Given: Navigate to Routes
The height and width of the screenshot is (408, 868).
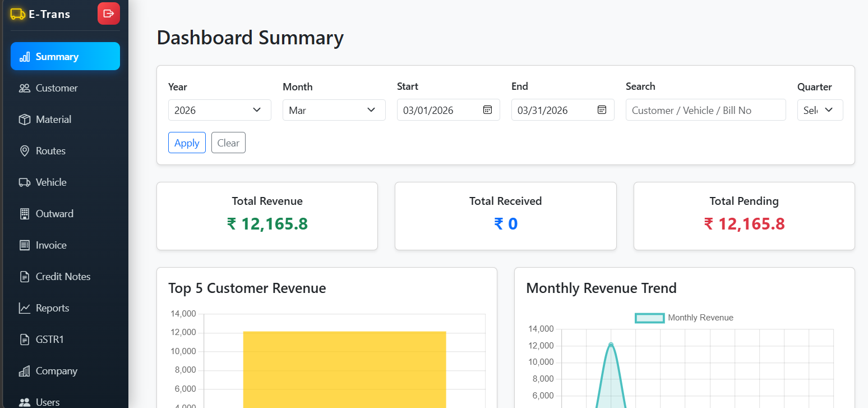Looking at the screenshot, I should point(65,151).
